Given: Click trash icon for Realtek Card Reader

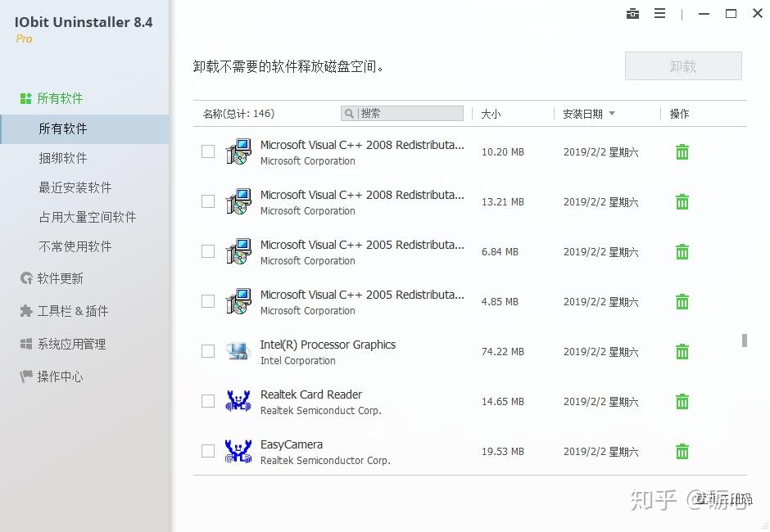Looking at the screenshot, I should click(x=682, y=401).
